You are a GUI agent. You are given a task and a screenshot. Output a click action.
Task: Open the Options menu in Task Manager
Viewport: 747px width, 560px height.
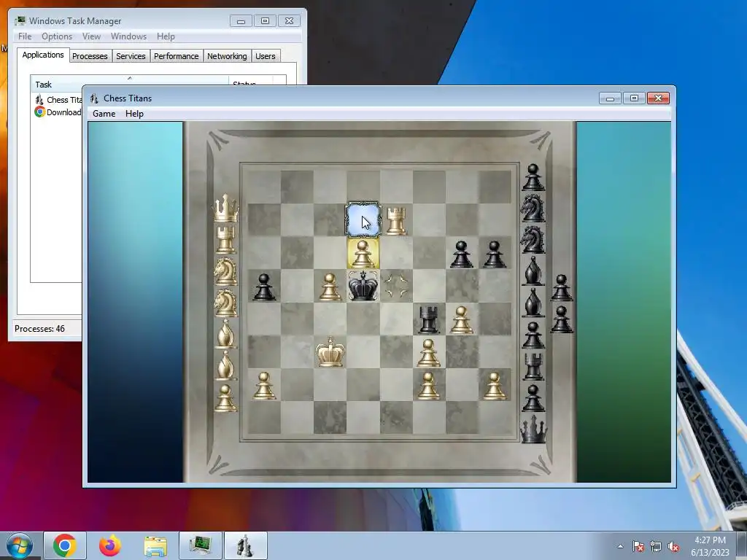tap(57, 36)
